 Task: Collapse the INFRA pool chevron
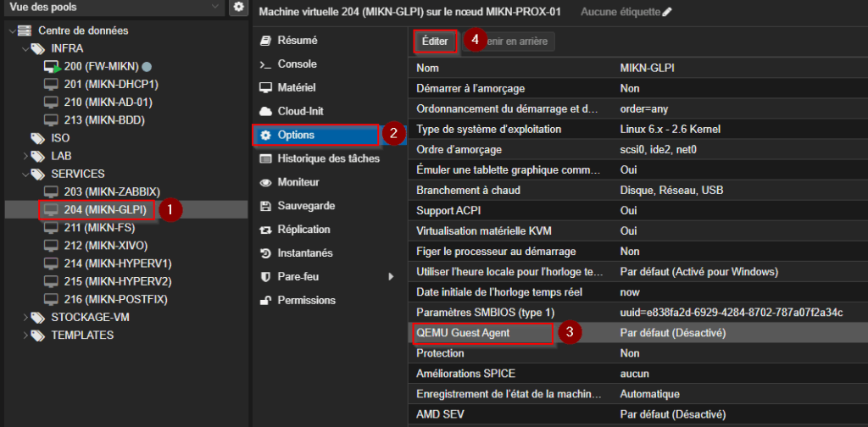click(25, 48)
